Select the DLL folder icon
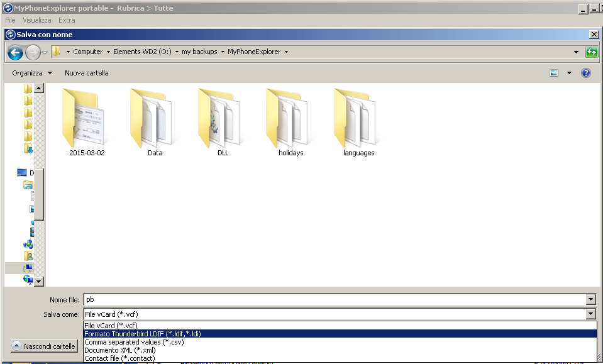The height and width of the screenshot is (364, 603). [223, 119]
